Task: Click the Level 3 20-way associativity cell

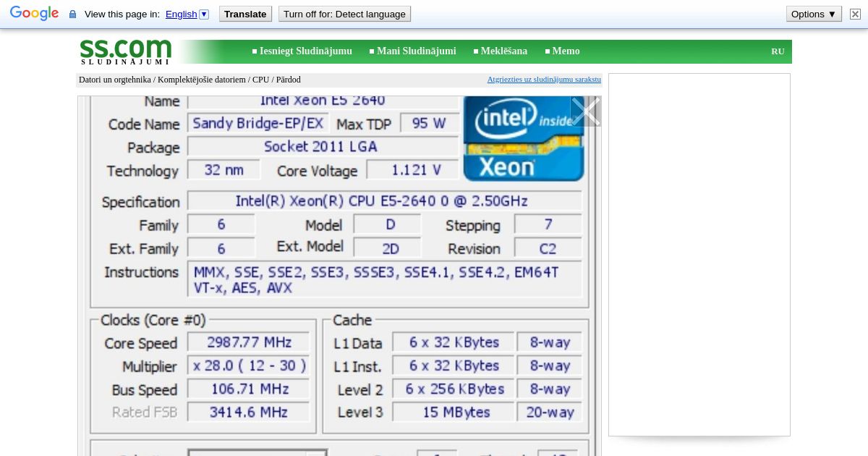Action: tap(550, 412)
